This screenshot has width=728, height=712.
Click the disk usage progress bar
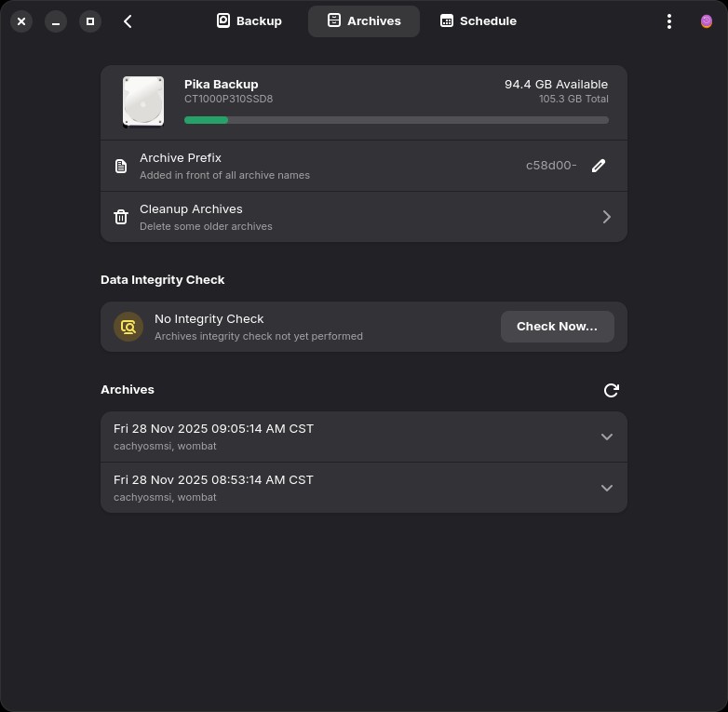click(396, 120)
